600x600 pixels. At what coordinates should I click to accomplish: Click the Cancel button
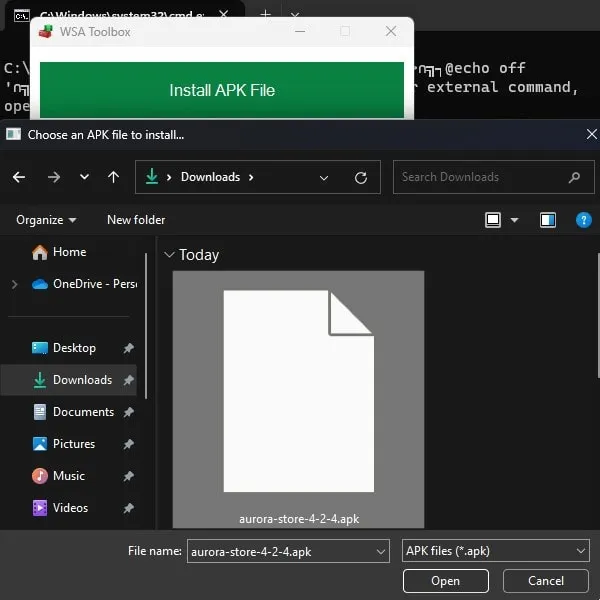[546, 581]
